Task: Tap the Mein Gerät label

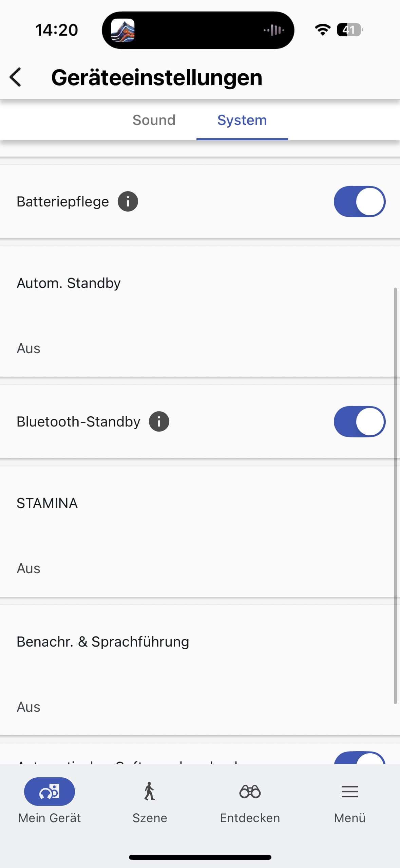Action: [x=50, y=818]
